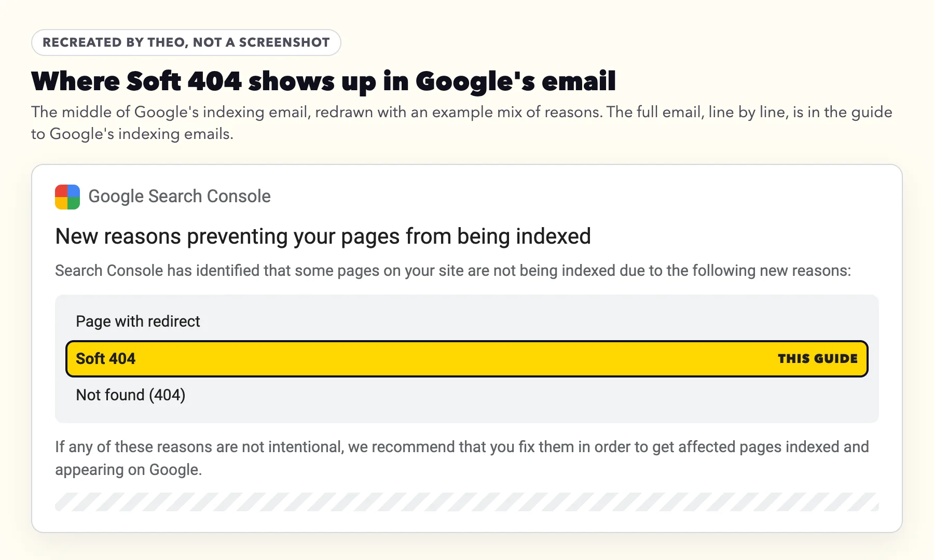This screenshot has height=560, width=934.
Task: Click heading 'New reasons preventing your pages from being indexed'
Action: point(323,236)
